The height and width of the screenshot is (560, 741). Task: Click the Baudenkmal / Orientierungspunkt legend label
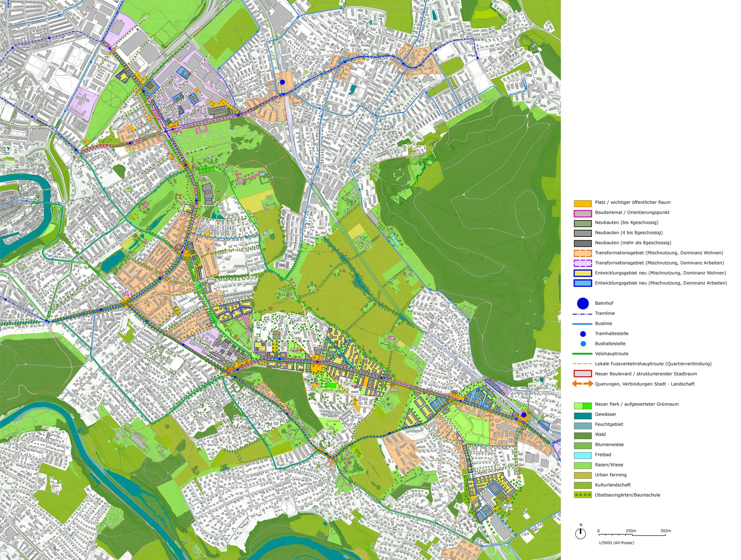coord(632,213)
